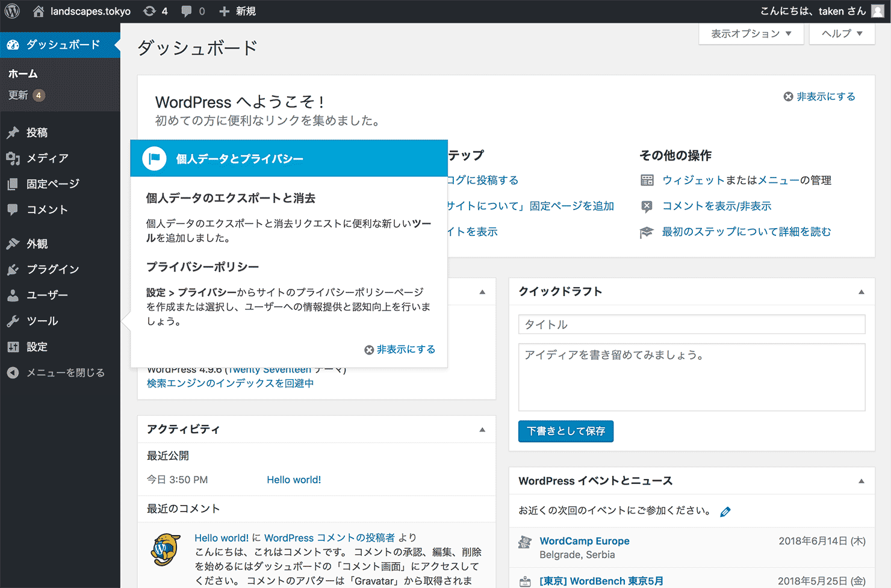Click the 投稿 pushpin icon

point(13,132)
